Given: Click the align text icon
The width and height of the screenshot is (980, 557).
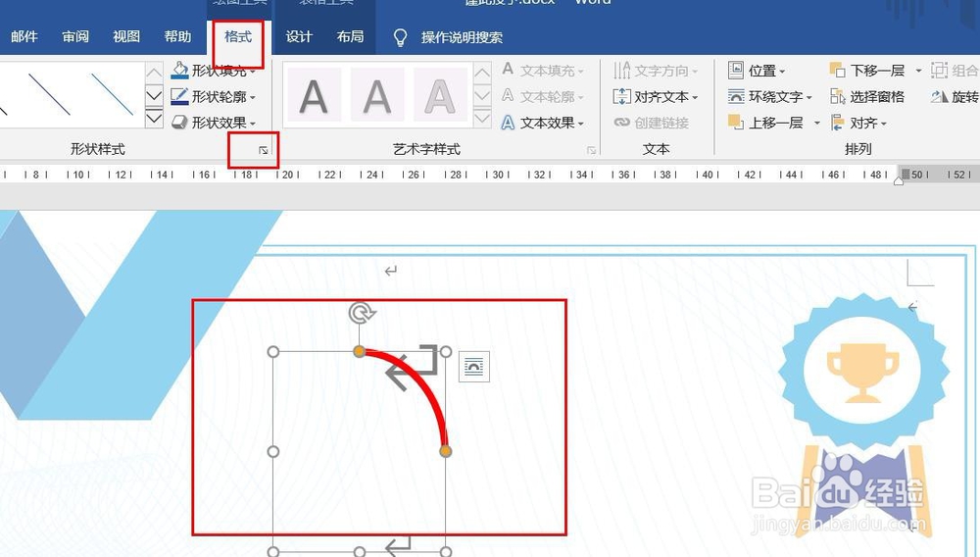Looking at the screenshot, I should click(x=622, y=96).
